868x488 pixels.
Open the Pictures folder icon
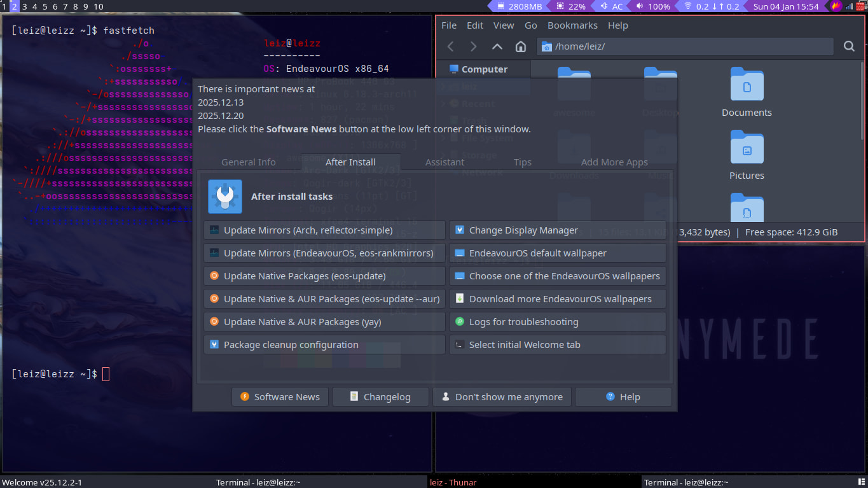click(747, 148)
